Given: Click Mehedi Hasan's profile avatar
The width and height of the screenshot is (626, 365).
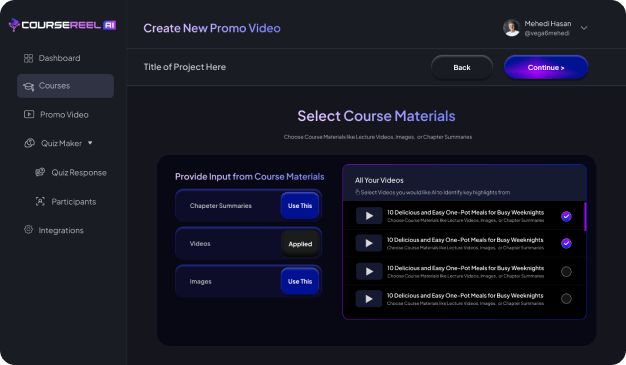Looking at the screenshot, I should pyautogui.click(x=511, y=28).
